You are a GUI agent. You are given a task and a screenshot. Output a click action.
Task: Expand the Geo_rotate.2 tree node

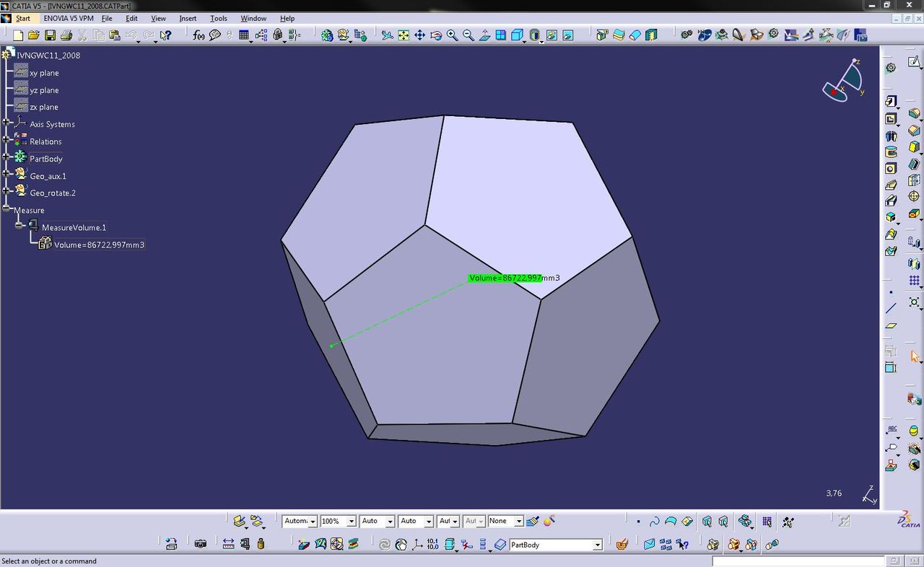click(6, 193)
